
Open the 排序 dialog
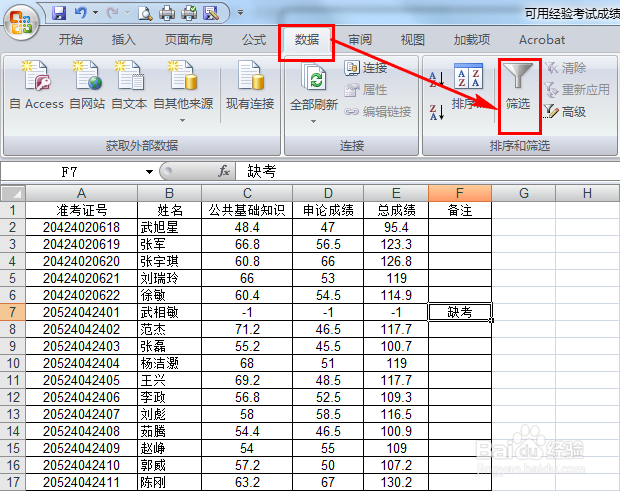pos(469,87)
